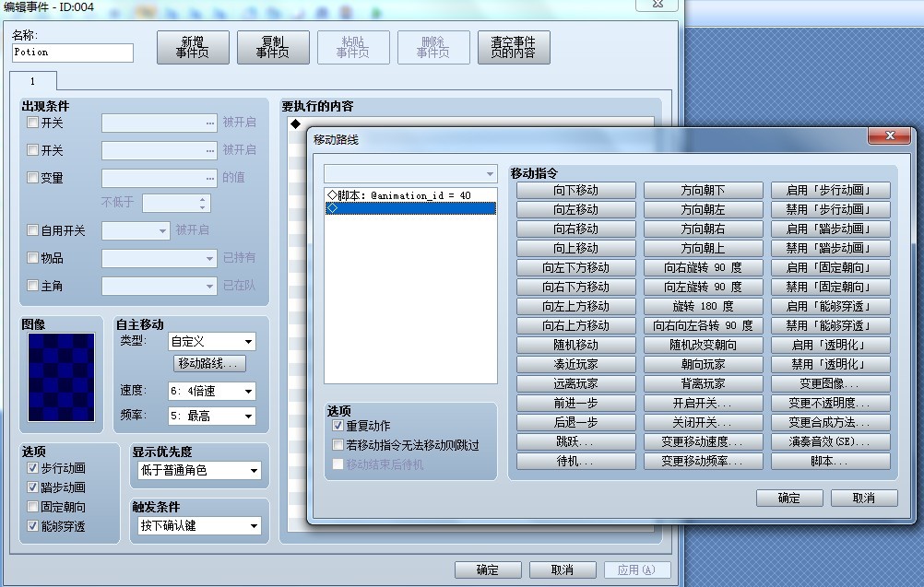Add the 向右移动 move command

(576, 229)
